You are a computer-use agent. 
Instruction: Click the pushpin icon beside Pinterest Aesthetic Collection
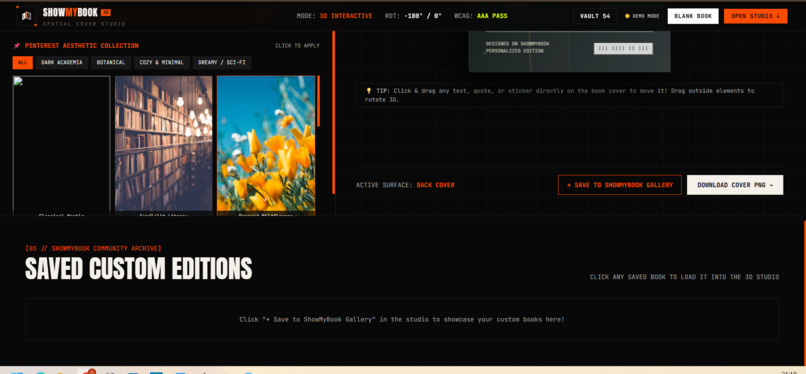click(x=17, y=46)
